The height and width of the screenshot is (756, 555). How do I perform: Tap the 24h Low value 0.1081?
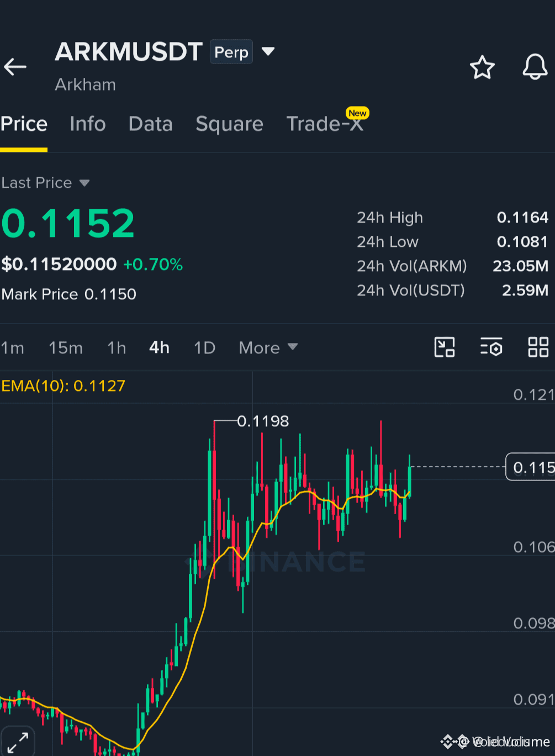522,242
